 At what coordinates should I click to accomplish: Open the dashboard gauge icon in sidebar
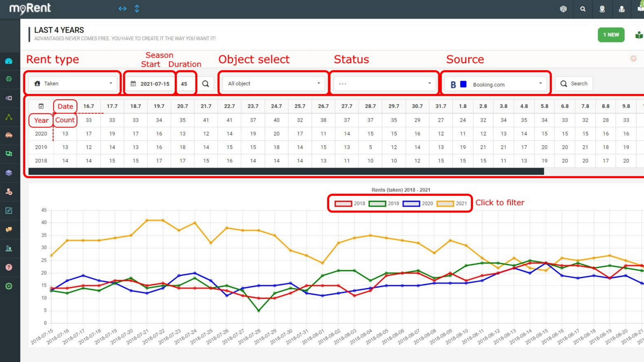point(9,61)
